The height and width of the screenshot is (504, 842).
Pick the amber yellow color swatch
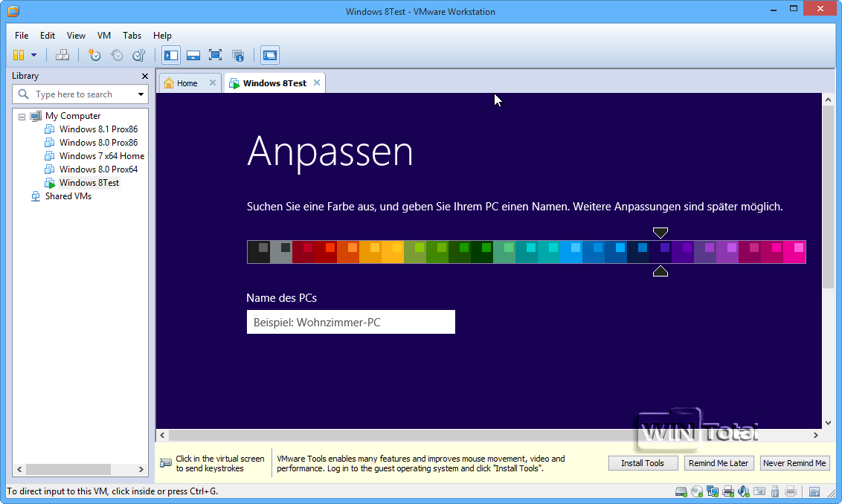tap(393, 252)
